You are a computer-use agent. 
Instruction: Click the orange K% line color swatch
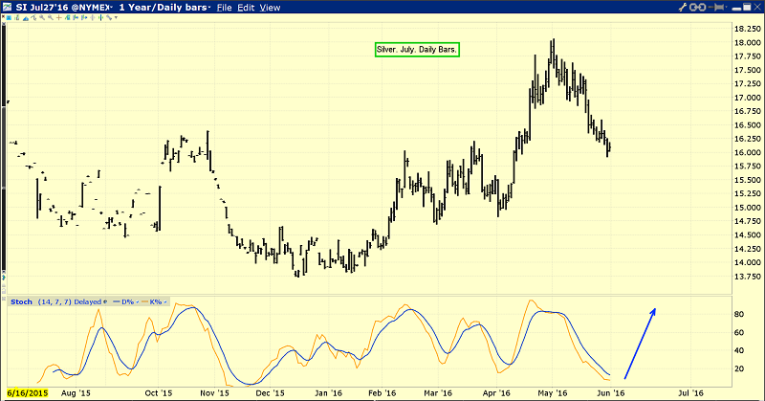click(x=145, y=301)
